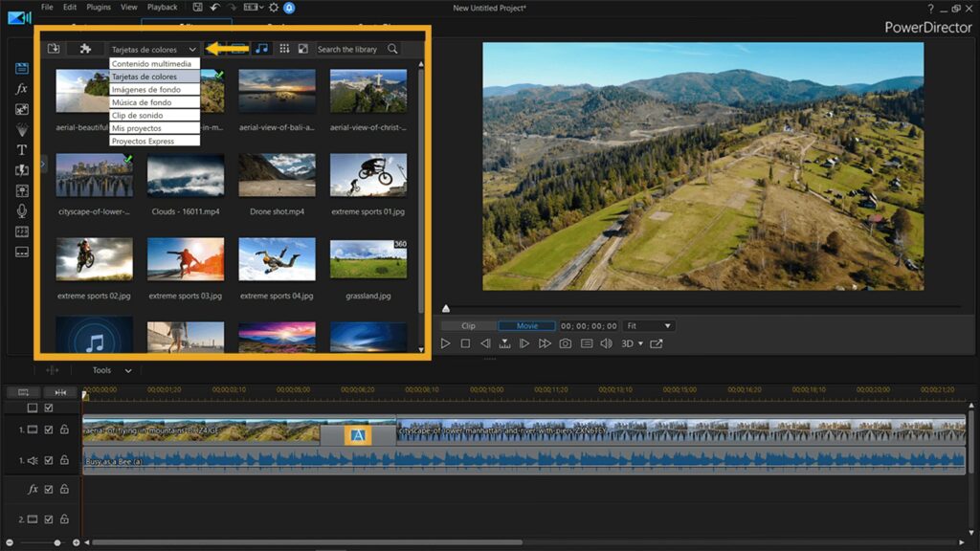Viewport: 980px width, 551px height.
Task: Uncheck the audio track 1 checkbox
Action: coord(49,460)
